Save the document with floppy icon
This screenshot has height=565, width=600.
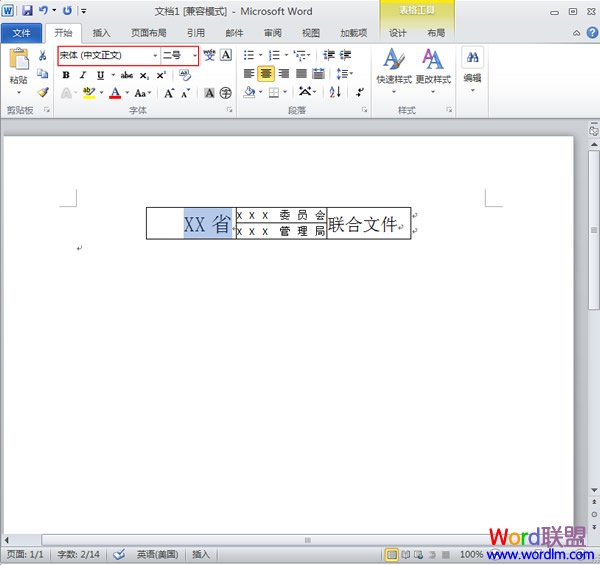click(27, 10)
